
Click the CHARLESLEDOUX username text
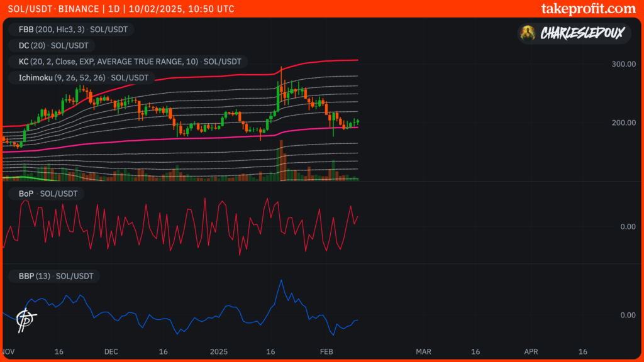click(582, 33)
